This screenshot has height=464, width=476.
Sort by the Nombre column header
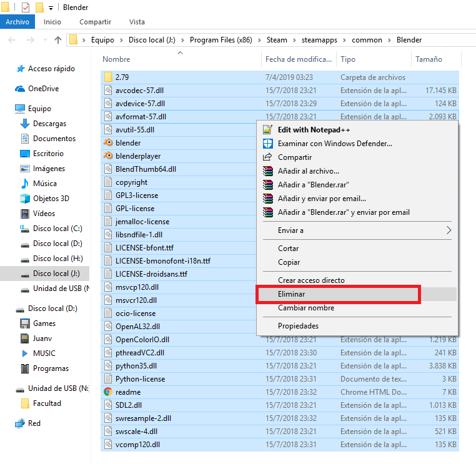tap(181, 59)
